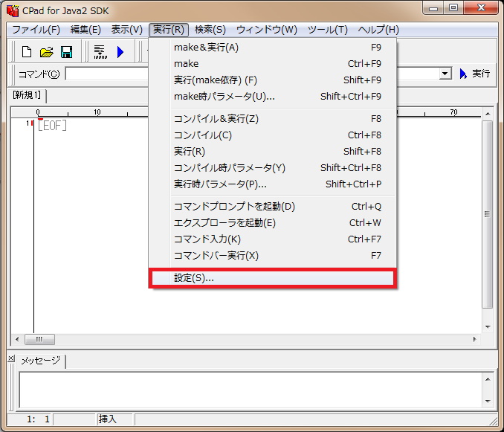
Task: Click inside the message output area
Action: click(251, 390)
